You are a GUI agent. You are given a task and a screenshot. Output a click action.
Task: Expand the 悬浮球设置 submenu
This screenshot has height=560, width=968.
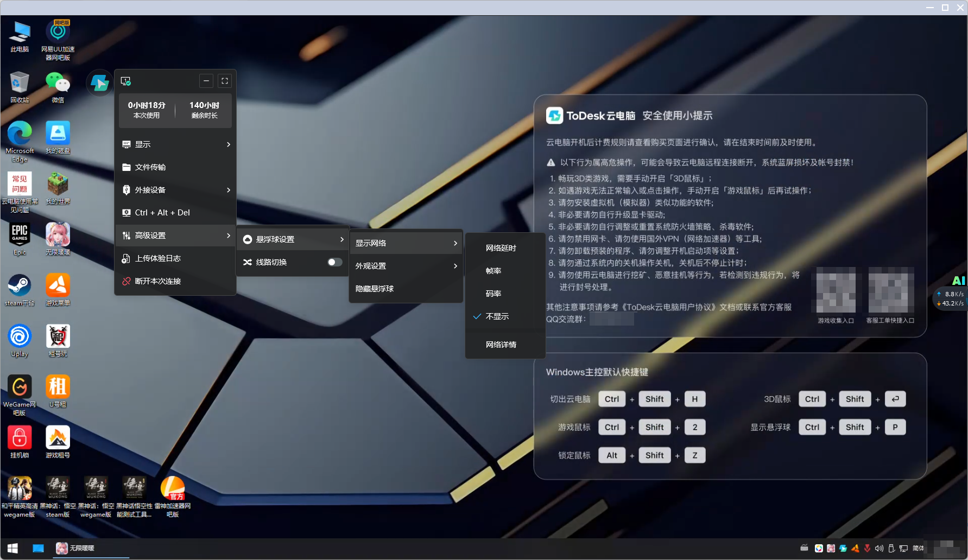click(x=293, y=239)
